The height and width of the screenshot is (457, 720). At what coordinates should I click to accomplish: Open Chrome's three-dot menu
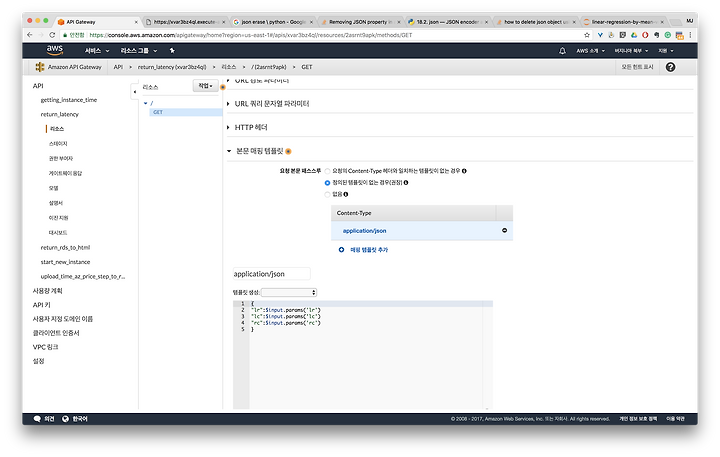(x=690, y=35)
